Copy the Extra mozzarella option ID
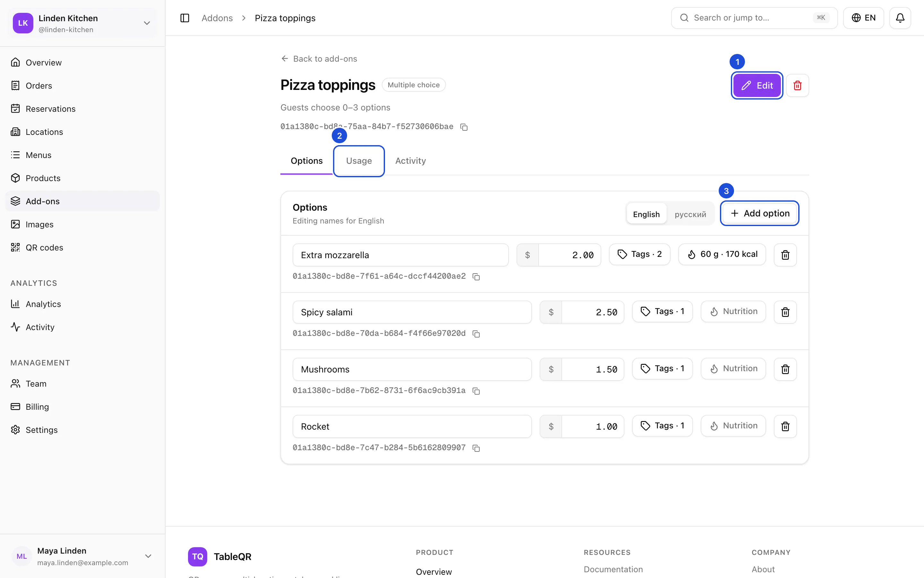This screenshot has height=578, width=924. (x=476, y=276)
